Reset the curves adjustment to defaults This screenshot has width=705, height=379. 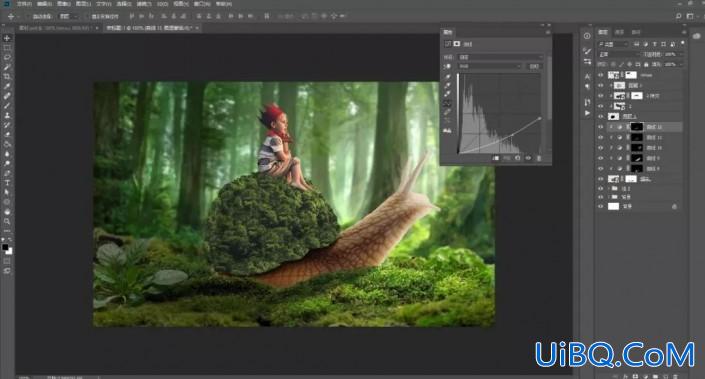pyautogui.click(x=518, y=158)
